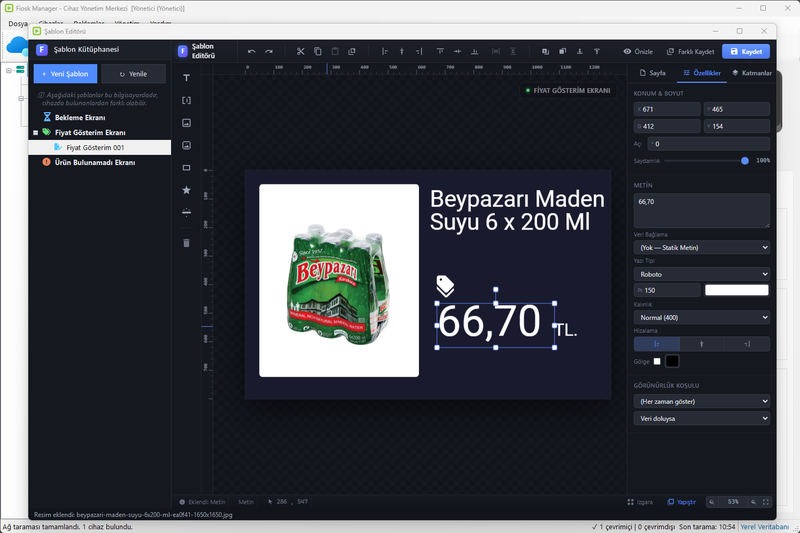Click the zoom out magnifier icon

[x=712, y=502]
